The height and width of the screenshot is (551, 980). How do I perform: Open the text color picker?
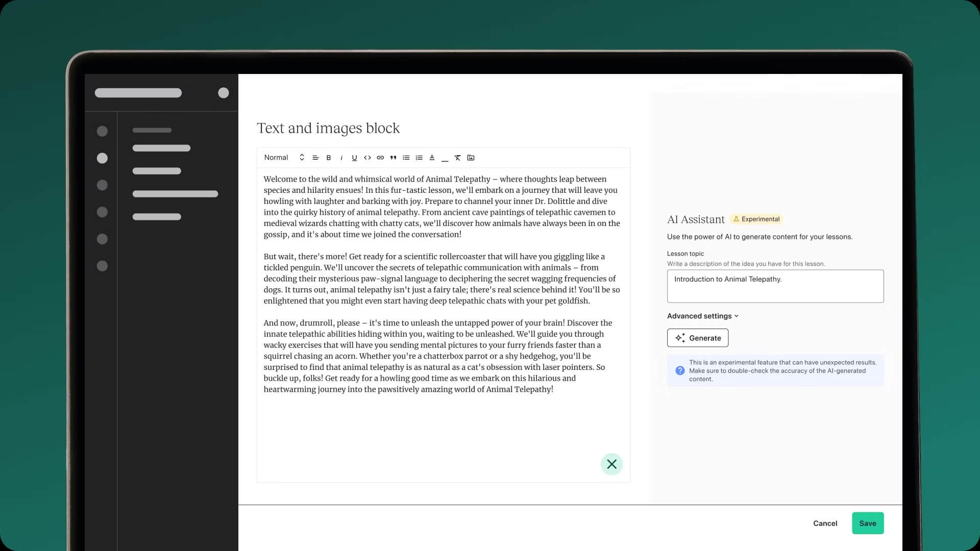pyautogui.click(x=432, y=158)
